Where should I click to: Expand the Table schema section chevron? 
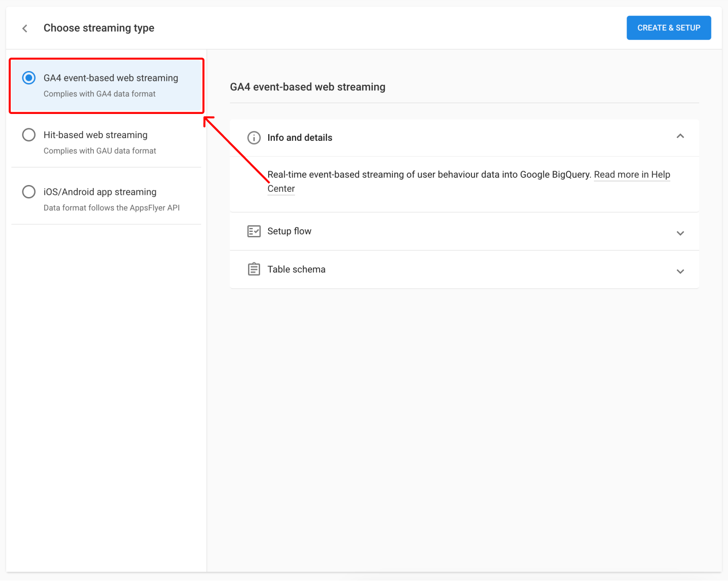click(x=680, y=271)
